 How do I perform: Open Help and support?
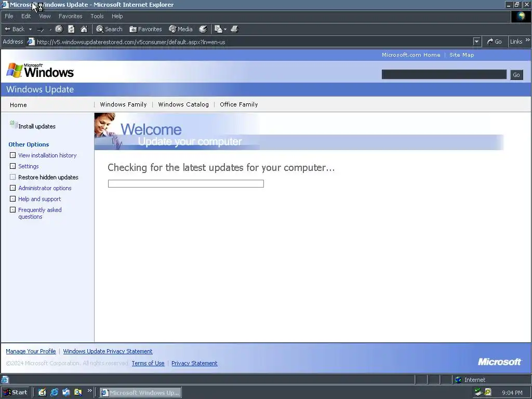(x=39, y=199)
